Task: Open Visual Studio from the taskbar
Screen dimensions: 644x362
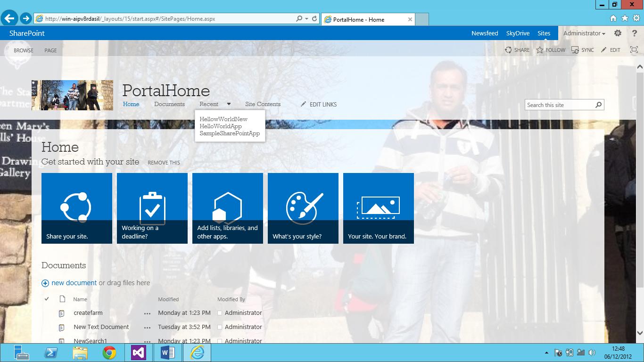Action: tap(139, 353)
